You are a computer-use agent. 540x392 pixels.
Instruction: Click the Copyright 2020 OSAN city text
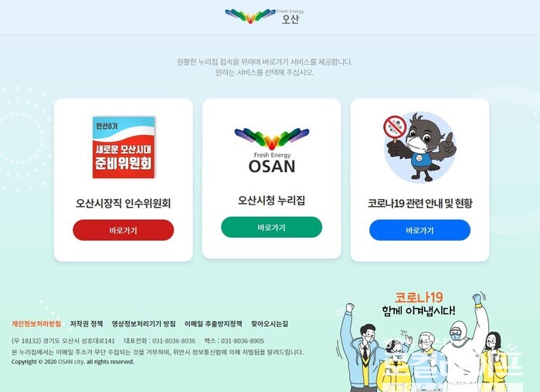(73, 362)
